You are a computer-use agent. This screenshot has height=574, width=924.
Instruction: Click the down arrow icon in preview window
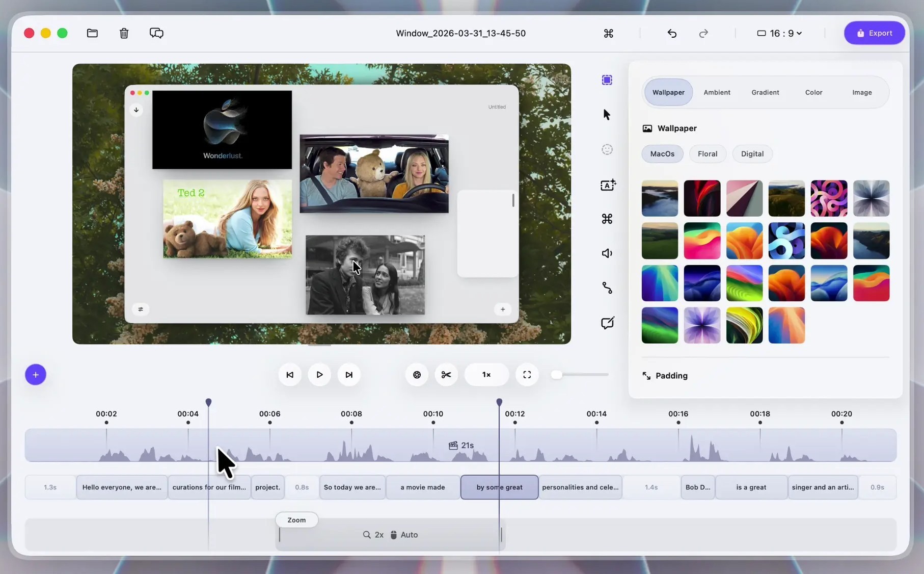(x=136, y=110)
